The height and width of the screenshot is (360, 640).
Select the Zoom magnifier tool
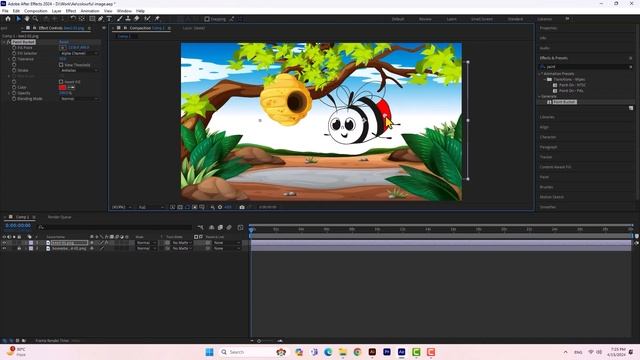pyautogui.click(x=36, y=19)
